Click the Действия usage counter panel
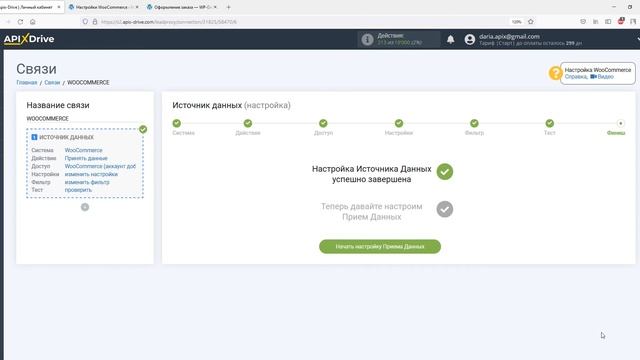Image resolution: width=640 pixels, height=360 pixels. pyautogui.click(x=399, y=39)
